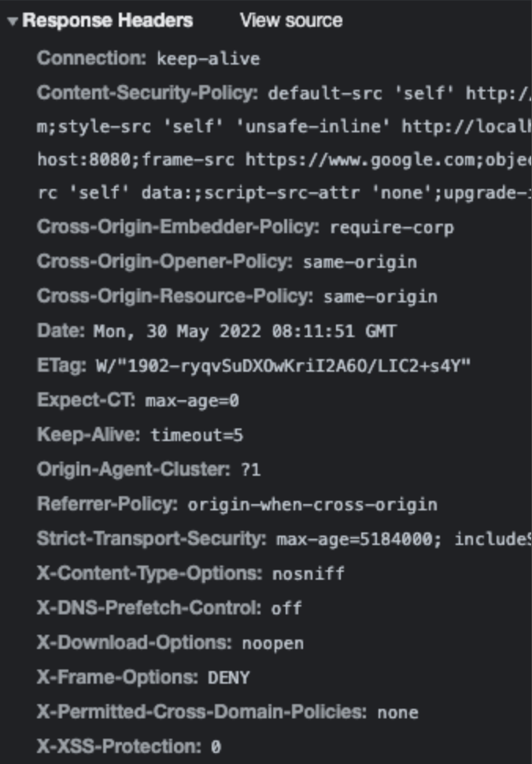Click the X-Frame-Options DENY value
The image size is (532, 764).
click(x=229, y=677)
